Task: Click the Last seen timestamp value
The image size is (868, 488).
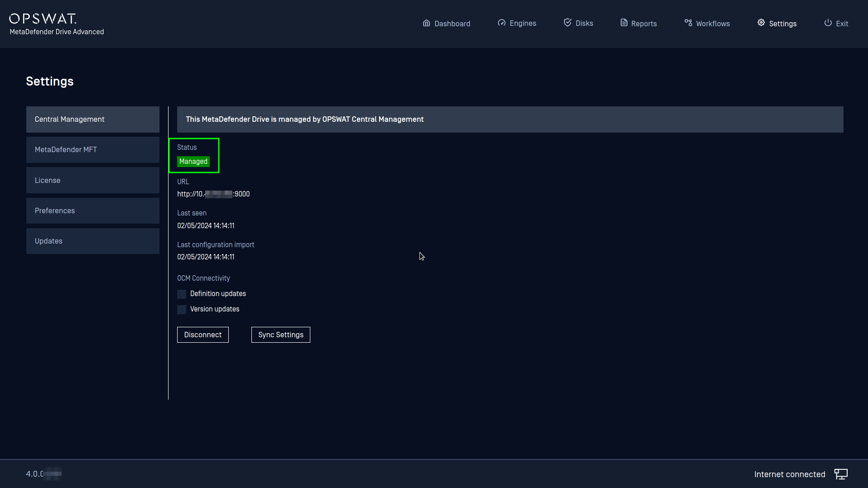Action: pyautogui.click(x=206, y=225)
